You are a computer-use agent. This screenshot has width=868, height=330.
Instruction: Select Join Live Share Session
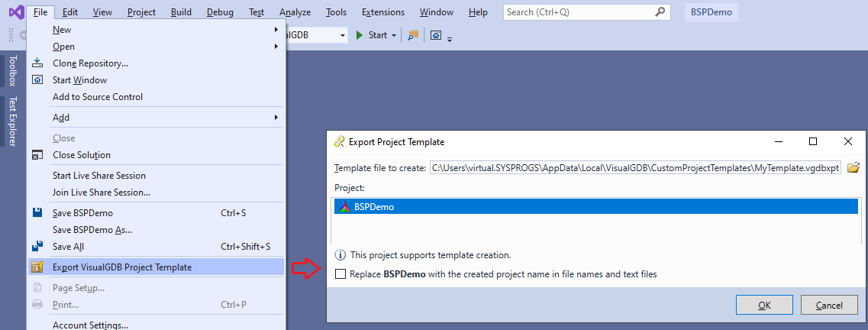(x=156, y=192)
